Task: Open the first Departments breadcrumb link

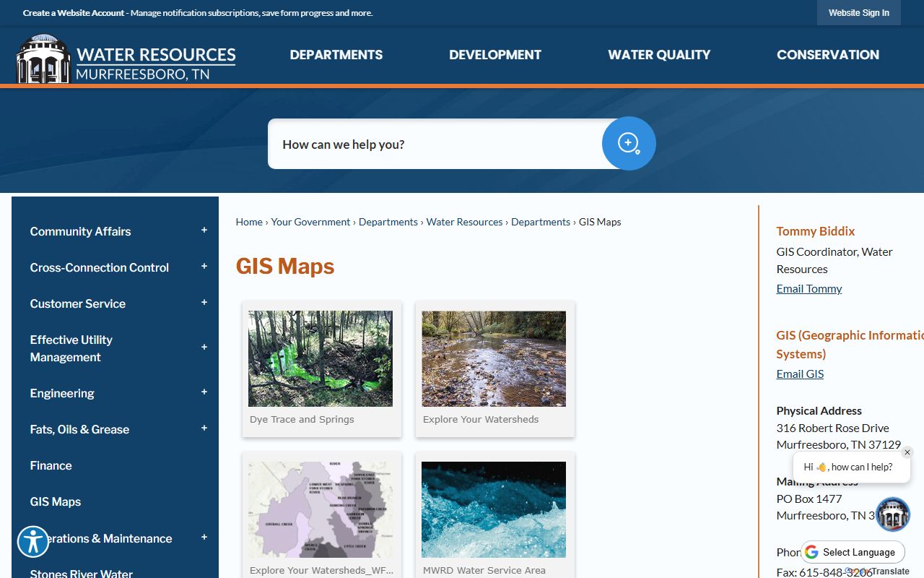Action: pyautogui.click(x=388, y=222)
